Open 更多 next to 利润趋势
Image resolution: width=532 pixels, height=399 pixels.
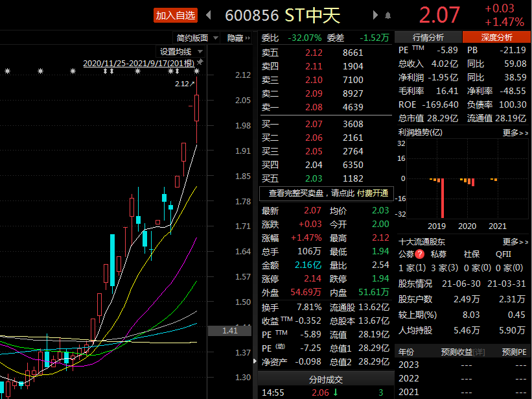tap(515, 133)
